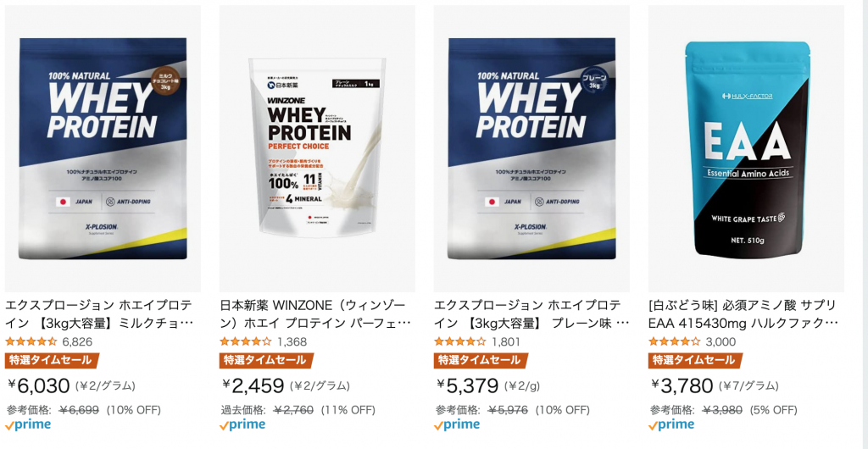
Task: Click the 6,826 review count link
Action: click(77, 341)
